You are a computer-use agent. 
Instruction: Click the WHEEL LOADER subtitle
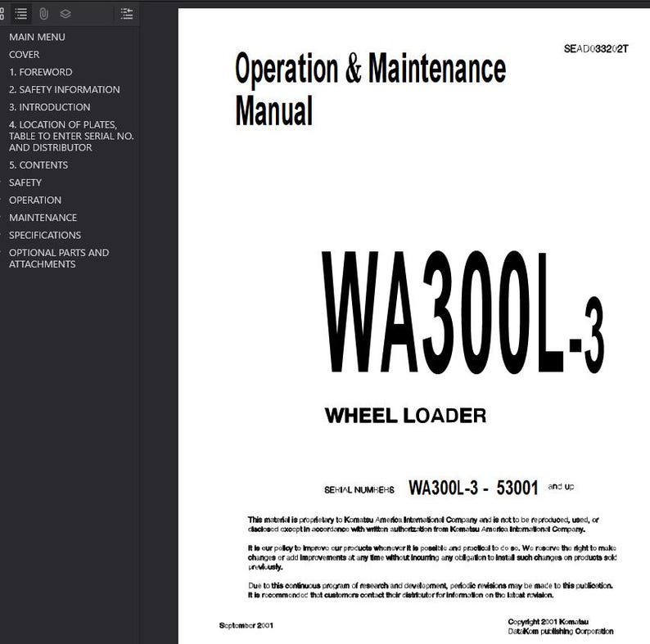(405, 416)
